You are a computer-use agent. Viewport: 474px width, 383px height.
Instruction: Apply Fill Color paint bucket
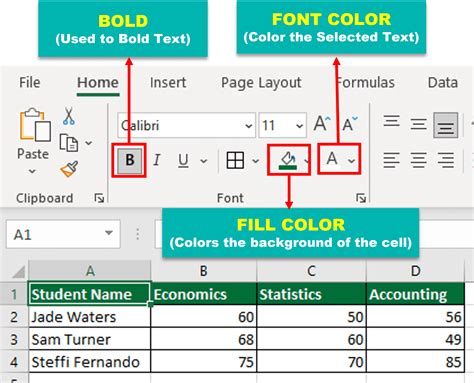[288, 160]
